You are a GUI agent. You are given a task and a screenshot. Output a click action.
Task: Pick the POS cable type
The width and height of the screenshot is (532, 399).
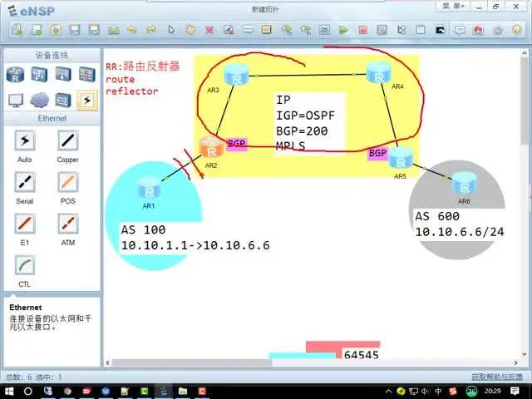pos(67,183)
